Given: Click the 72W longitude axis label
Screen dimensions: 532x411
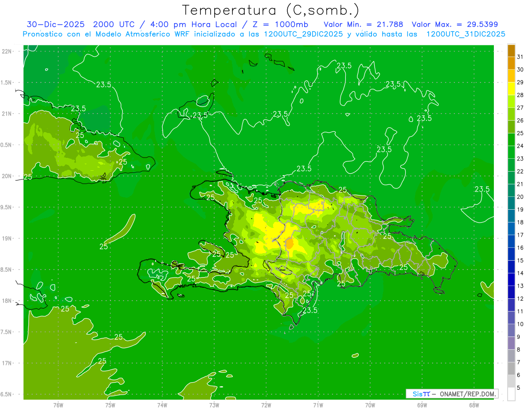Looking at the screenshot, I should point(266,405).
